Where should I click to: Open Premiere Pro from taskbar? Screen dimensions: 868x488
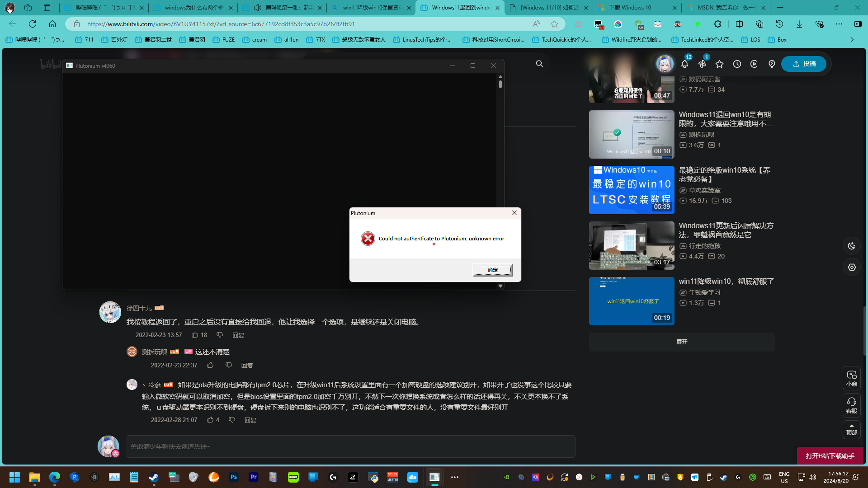pos(253,477)
